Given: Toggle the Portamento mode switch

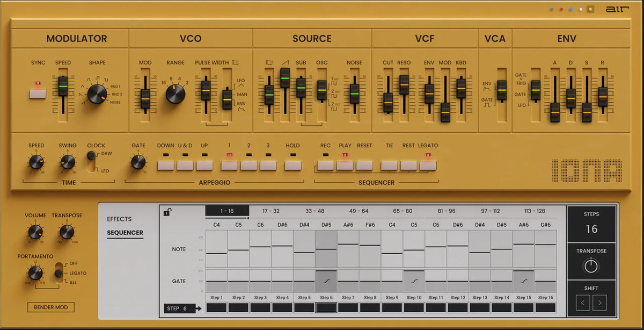Looking at the screenshot, I should pos(58,272).
